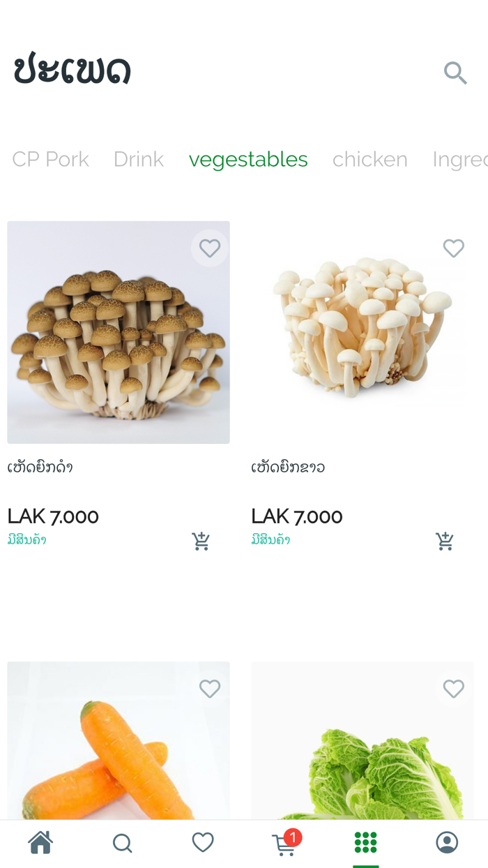488x868 pixels.
Task: Tap the search icon at top right
Action: [455, 73]
